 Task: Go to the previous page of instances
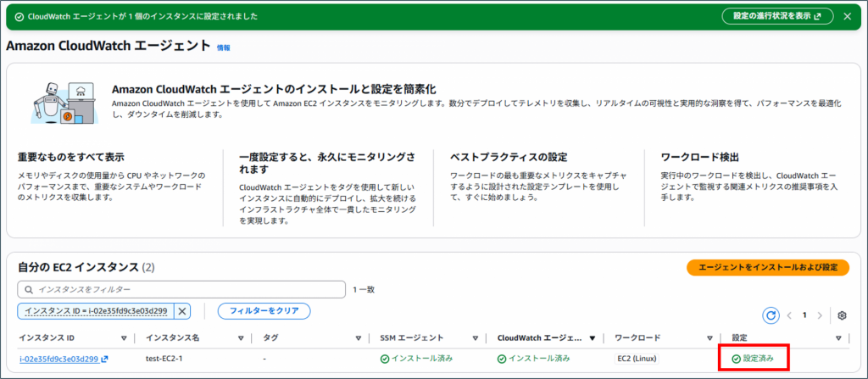tap(788, 315)
